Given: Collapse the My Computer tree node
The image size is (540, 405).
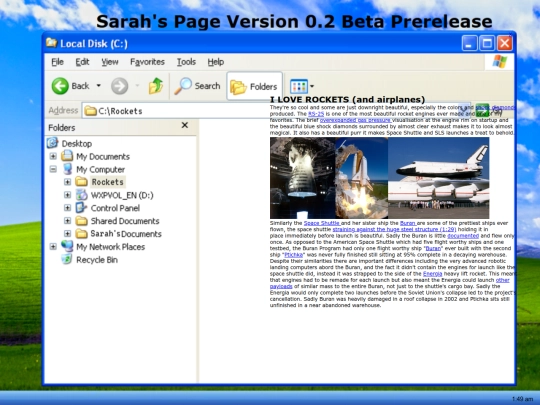Looking at the screenshot, I should tap(53, 169).
